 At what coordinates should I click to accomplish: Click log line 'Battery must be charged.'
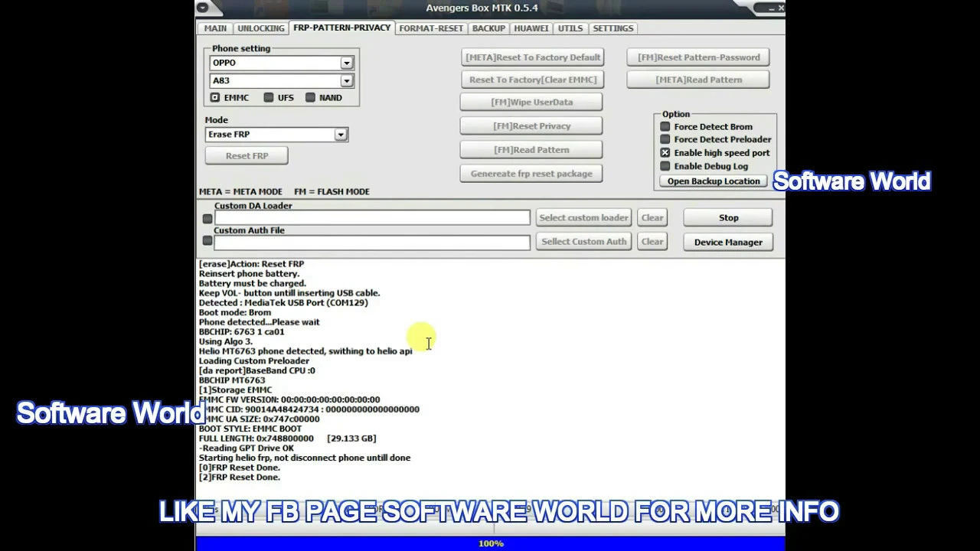(x=253, y=283)
